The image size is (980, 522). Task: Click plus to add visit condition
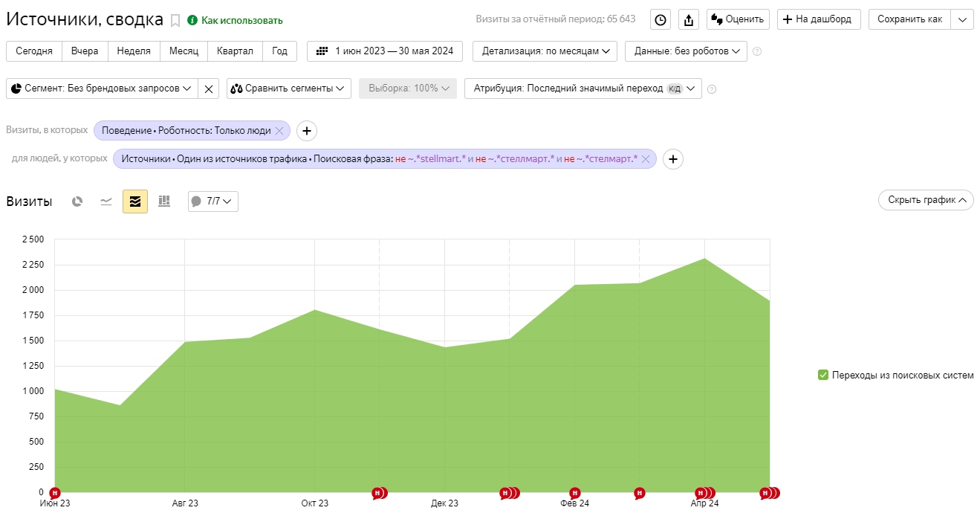click(307, 131)
